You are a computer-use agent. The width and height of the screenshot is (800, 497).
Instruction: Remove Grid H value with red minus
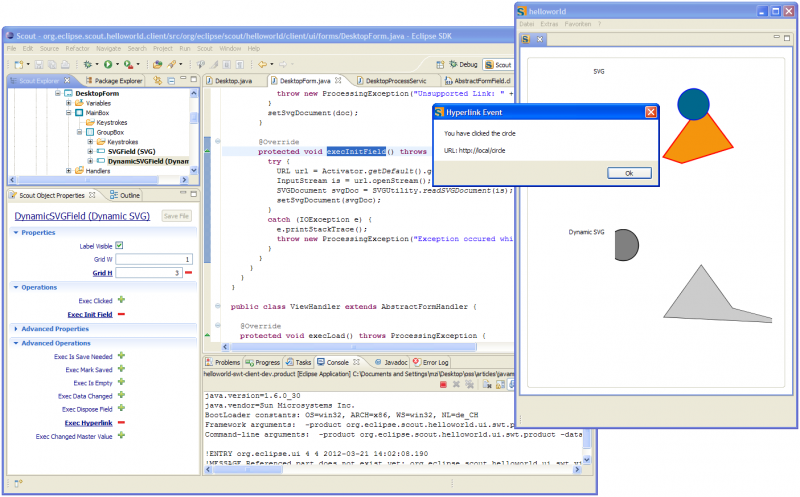(189, 272)
